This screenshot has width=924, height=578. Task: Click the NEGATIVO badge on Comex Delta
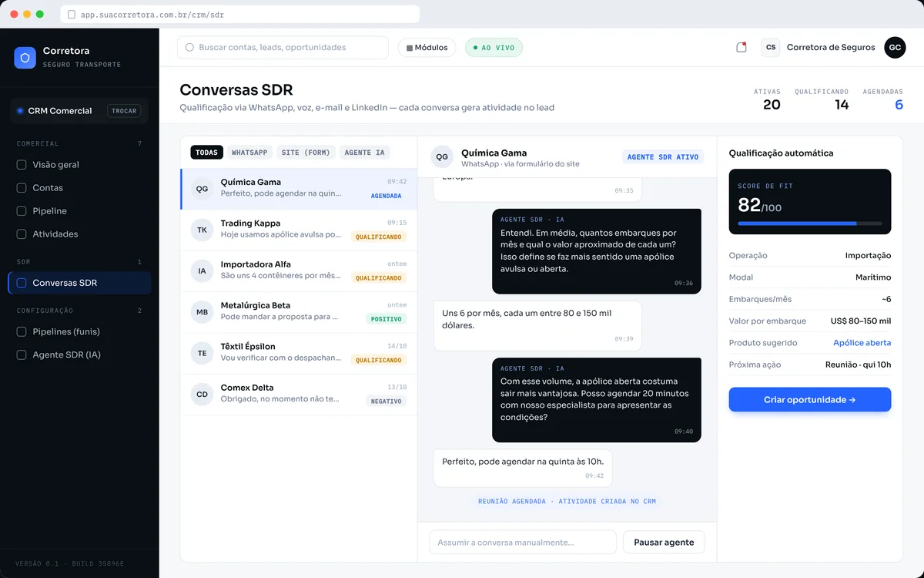(387, 402)
